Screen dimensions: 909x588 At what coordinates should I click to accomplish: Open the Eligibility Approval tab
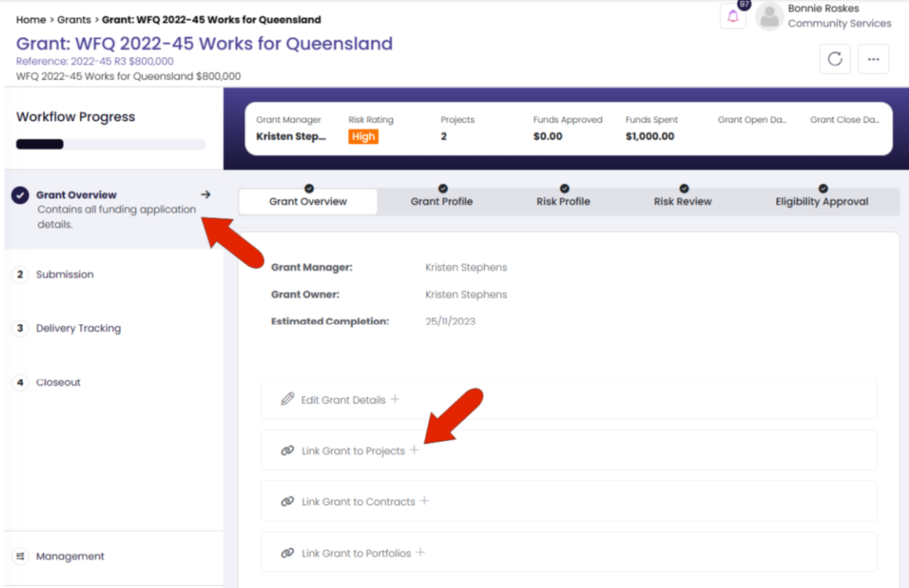(821, 202)
